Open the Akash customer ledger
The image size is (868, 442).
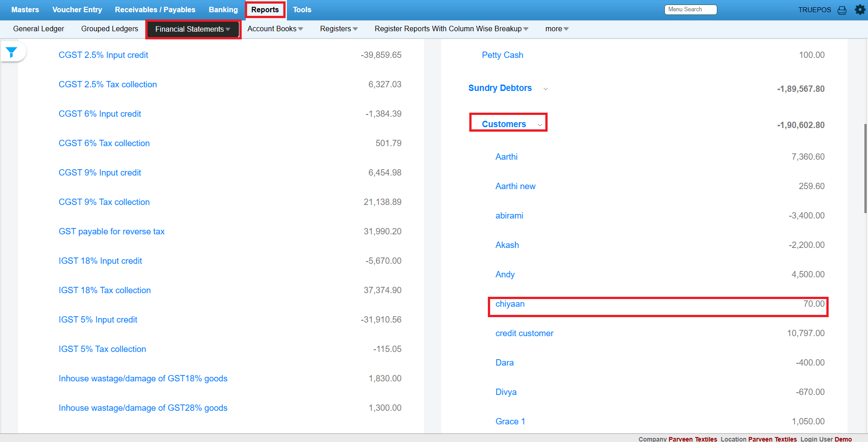(x=507, y=245)
